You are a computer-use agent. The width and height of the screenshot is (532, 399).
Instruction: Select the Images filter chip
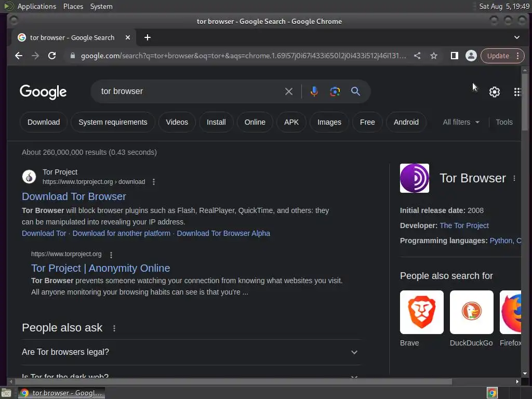329,122
